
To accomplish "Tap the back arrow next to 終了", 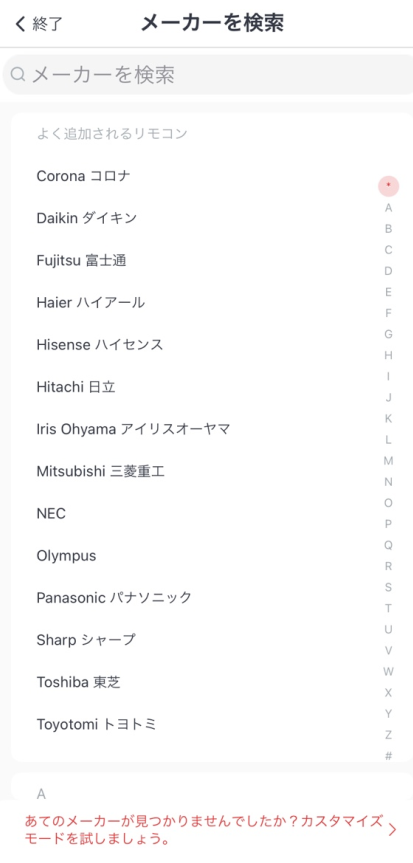I will tap(20, 24).
